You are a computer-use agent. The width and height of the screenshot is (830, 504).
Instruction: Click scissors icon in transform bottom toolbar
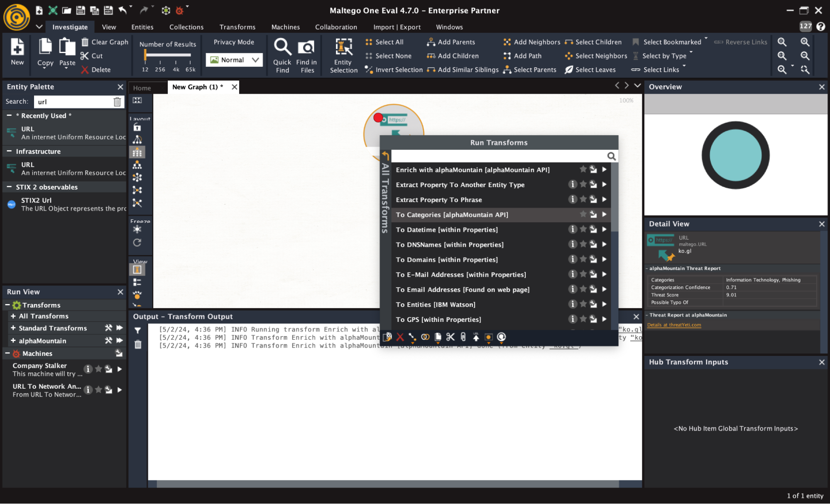(451, 337)
